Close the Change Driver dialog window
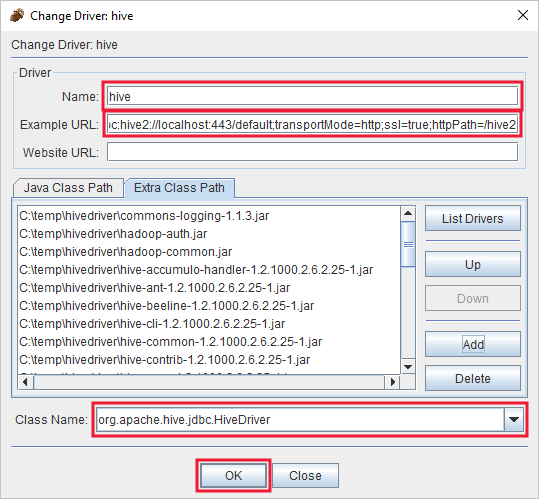The height and width of the screenshot is (499, 539). [522, 15]
